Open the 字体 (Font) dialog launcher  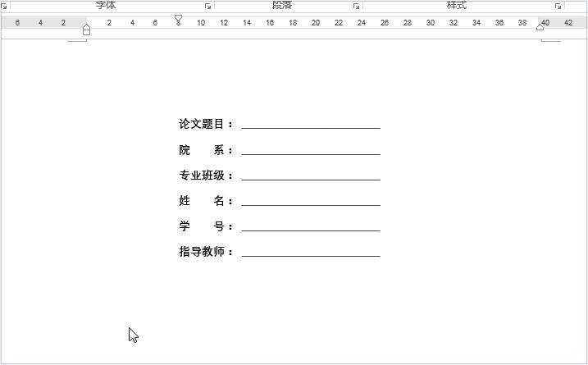click(207, 6)
